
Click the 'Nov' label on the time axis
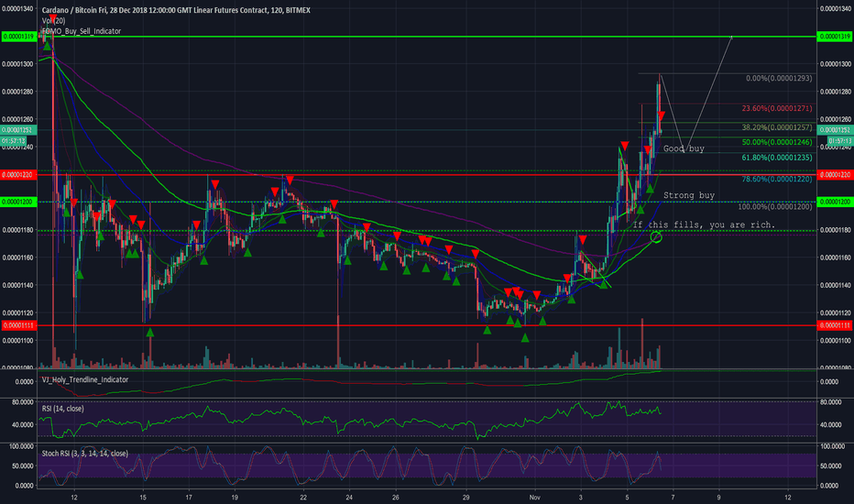coord(535,497)
